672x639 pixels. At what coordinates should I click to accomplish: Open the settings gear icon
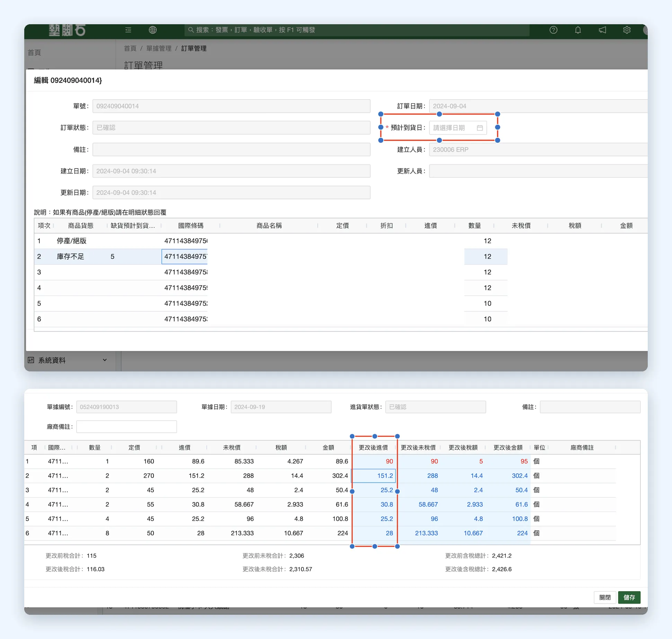(627, 30)
